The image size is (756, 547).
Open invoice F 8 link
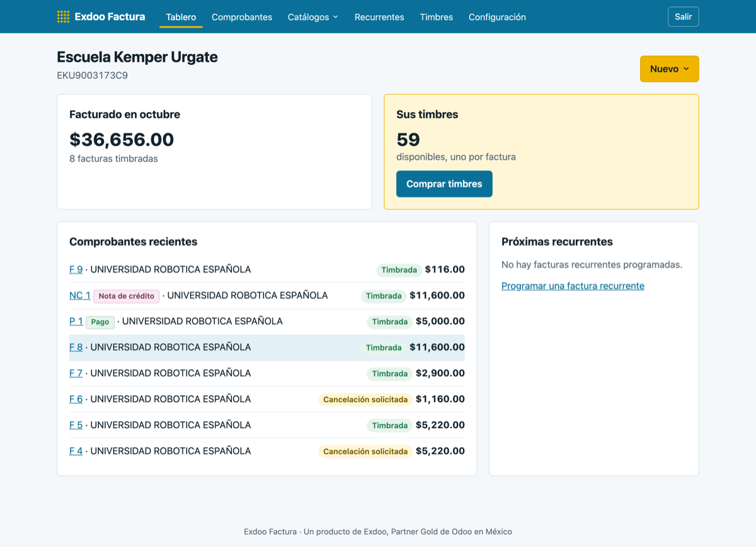76,347
